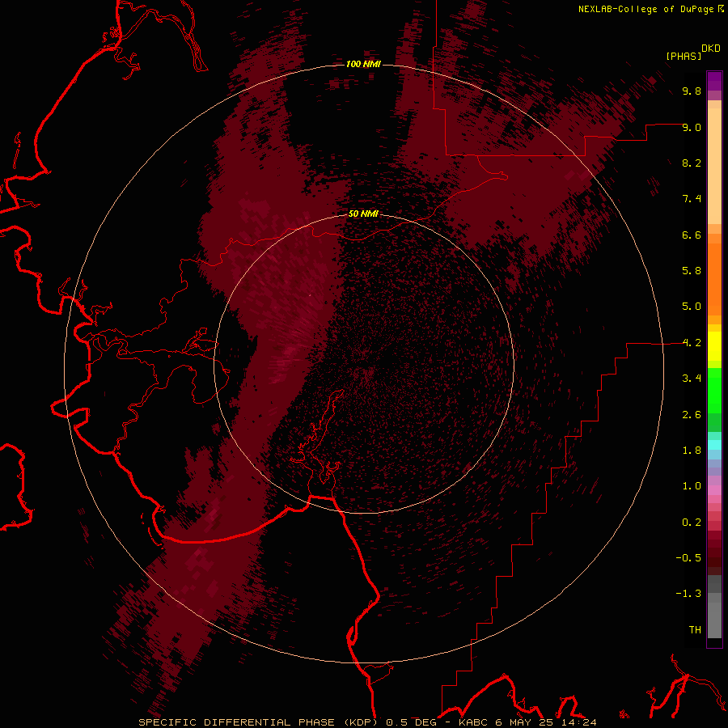Select the 1.0 legend value

click(x=692, y=486)
